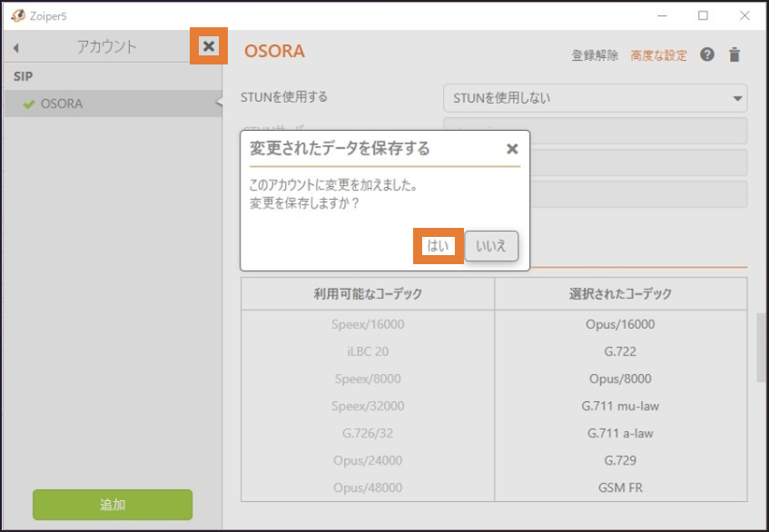Select the OSORA account in SIP list
This screenshot has height=532, width=769.
[62, 103]
